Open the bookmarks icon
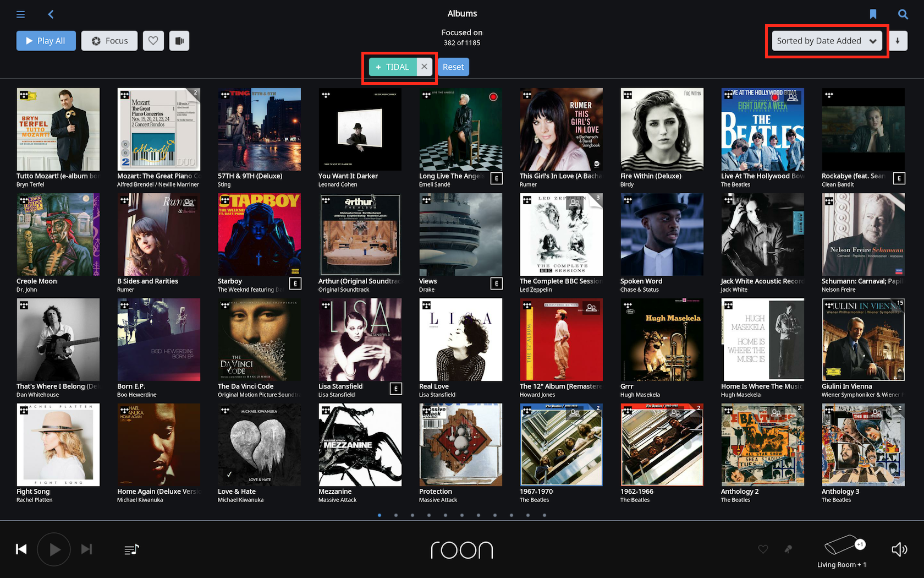 coord(873,14)
